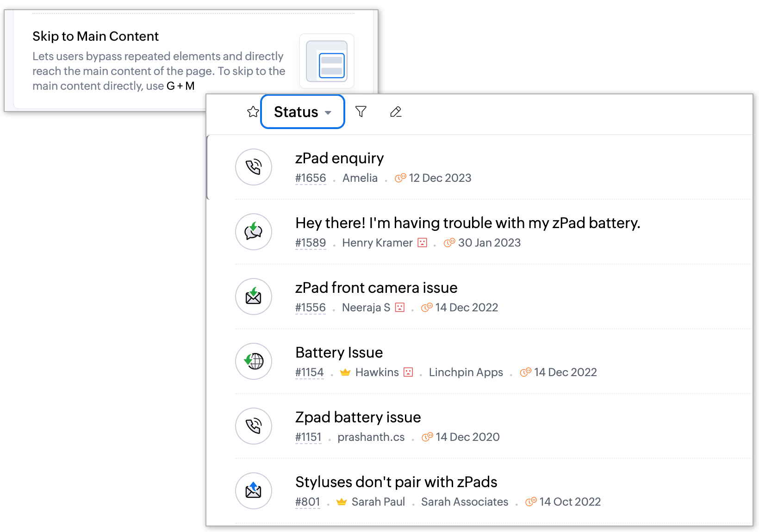The height and width of the screenshot is (532, 759).
Task: Click incoming email icon for zPad front camera issue
Action: [x=254, y=297]
